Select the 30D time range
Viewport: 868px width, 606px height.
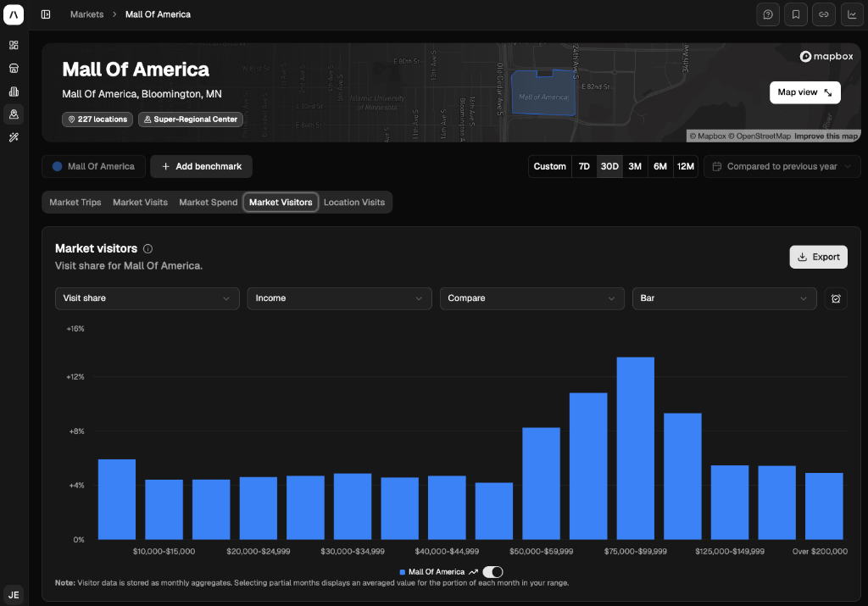[609, 167]
